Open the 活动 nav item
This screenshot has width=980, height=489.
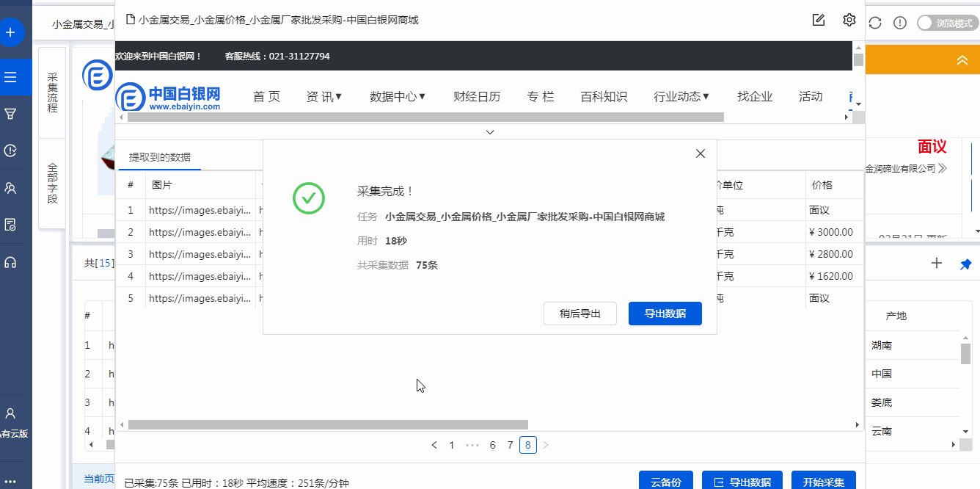(x=811, y=96)
